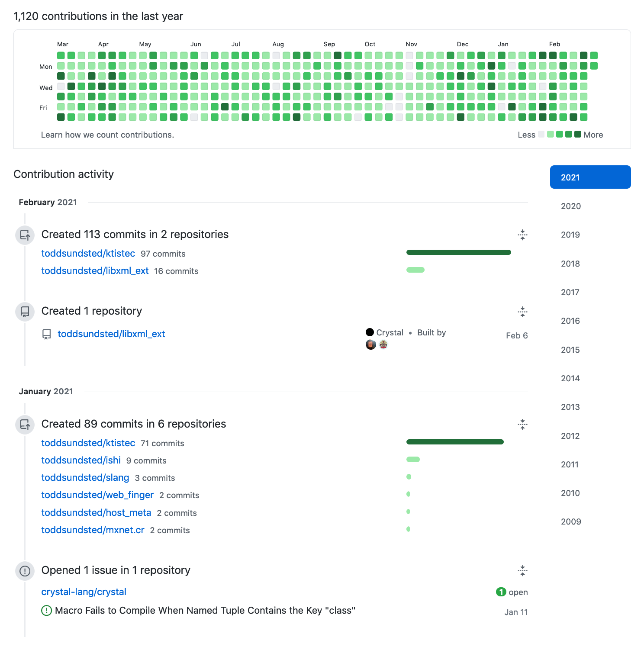Click the commits push icon for February

(x=25, y=235)
